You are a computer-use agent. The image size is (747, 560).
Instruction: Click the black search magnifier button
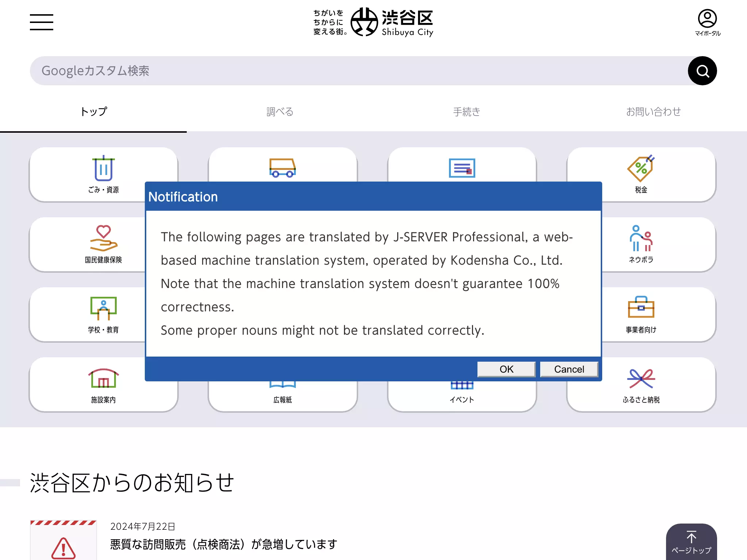702,71
